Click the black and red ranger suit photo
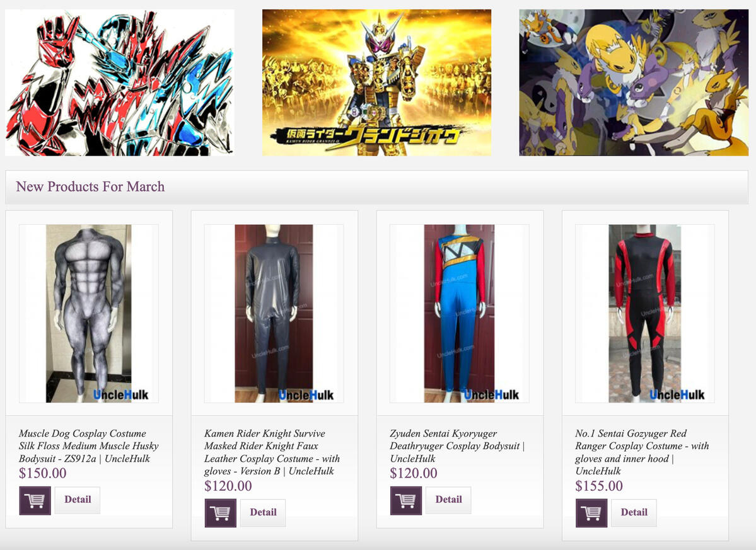The height and width of the screenshot is (550, 756). 645,314
